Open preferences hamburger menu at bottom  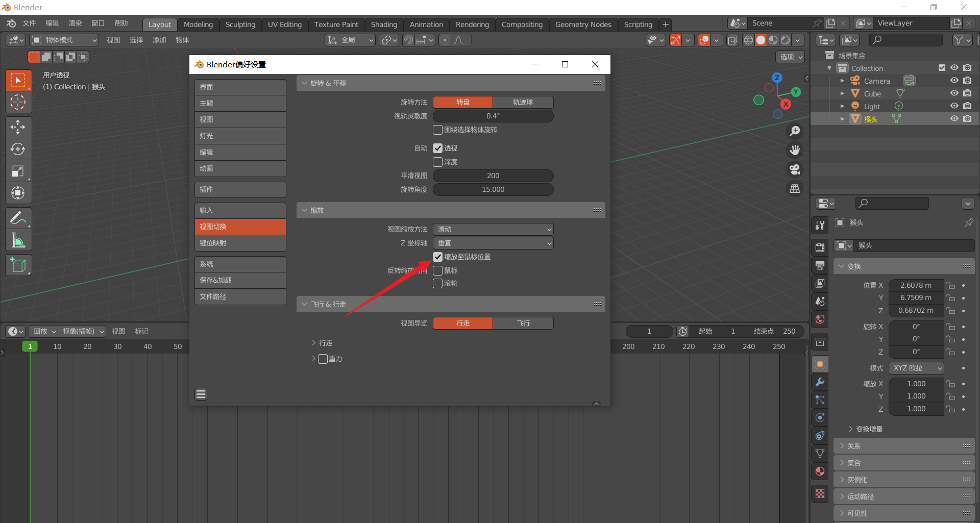click(201, 394)
